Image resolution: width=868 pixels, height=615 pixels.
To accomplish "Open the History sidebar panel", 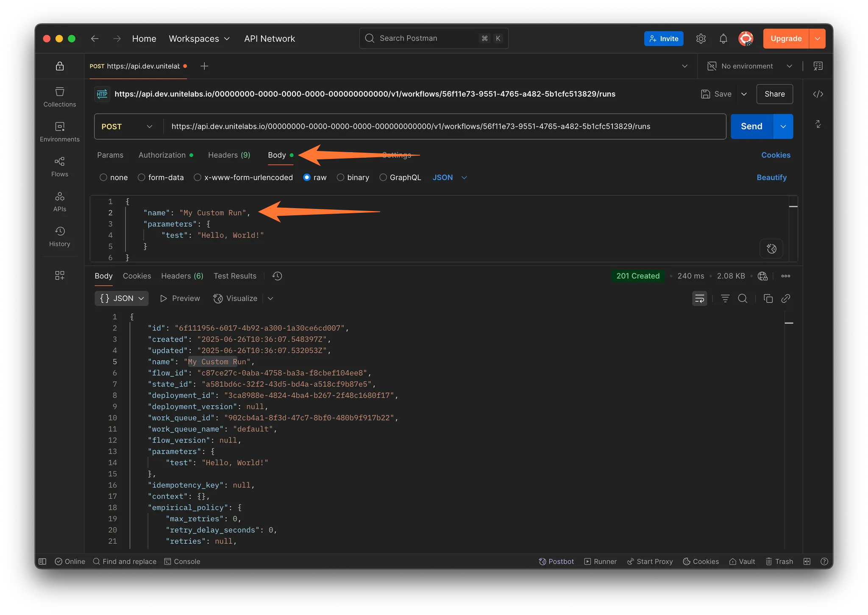I will [x=59, y=237].
